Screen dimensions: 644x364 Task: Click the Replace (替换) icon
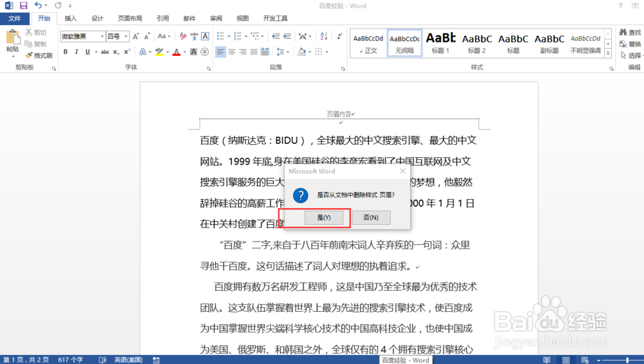click(x=623, y=44)
